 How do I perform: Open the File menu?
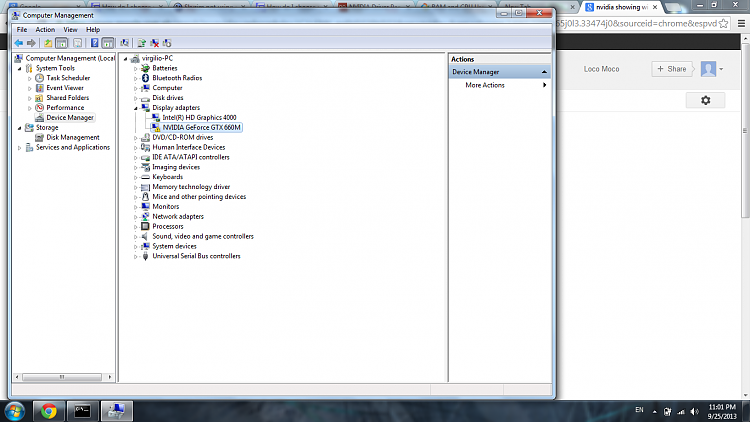coord(22,30)
